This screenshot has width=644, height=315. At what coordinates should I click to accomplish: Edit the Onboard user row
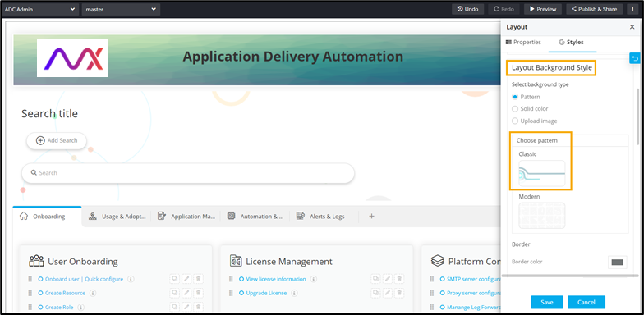pos(186,279)
